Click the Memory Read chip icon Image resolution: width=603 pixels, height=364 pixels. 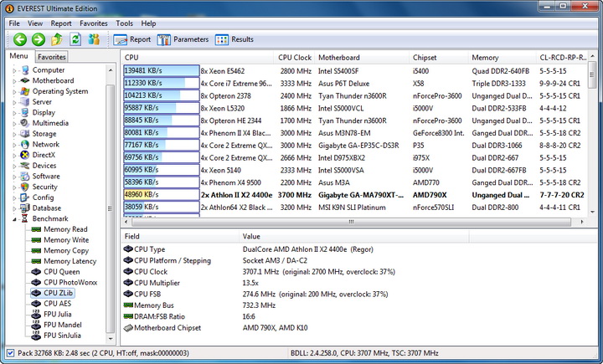coord(36,229)
